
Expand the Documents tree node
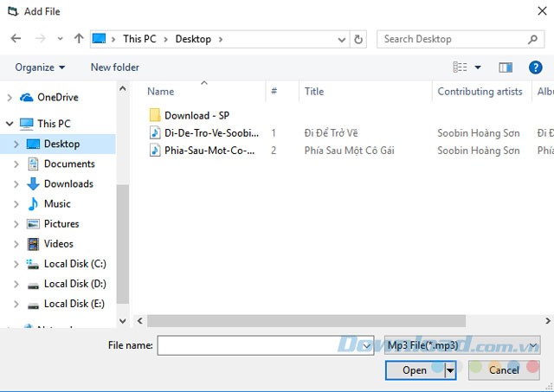pyautogui.click(x=16, y=164)
